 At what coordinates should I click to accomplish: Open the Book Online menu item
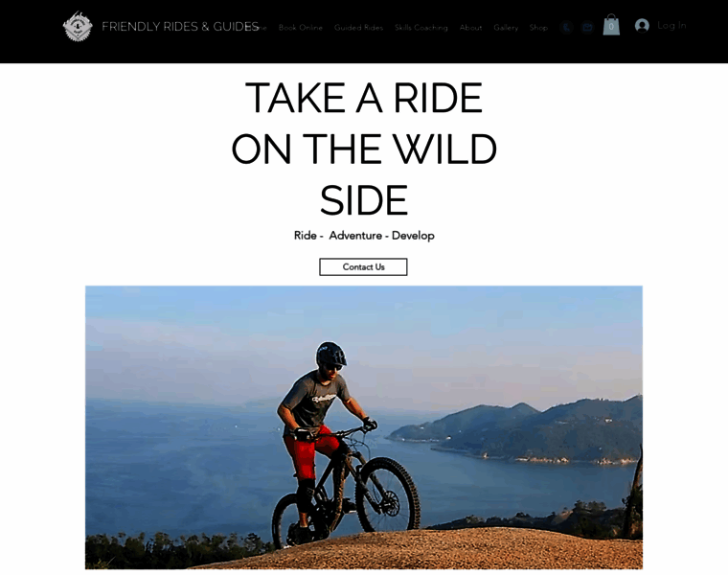point(301,28)
